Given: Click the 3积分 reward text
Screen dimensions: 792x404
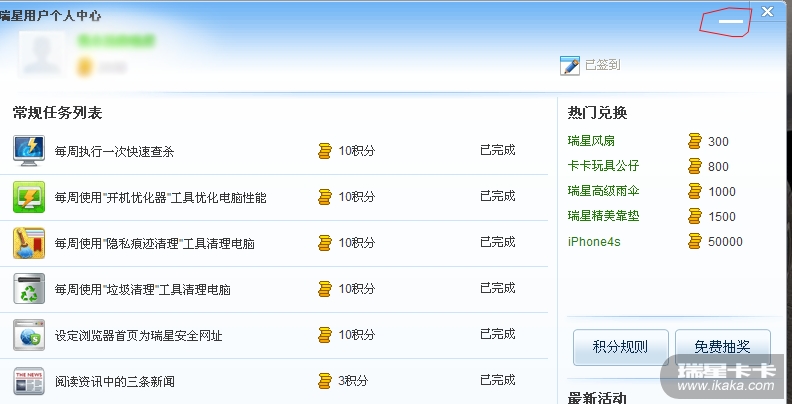Looking at the screenshot, I should tap(353, 381).
